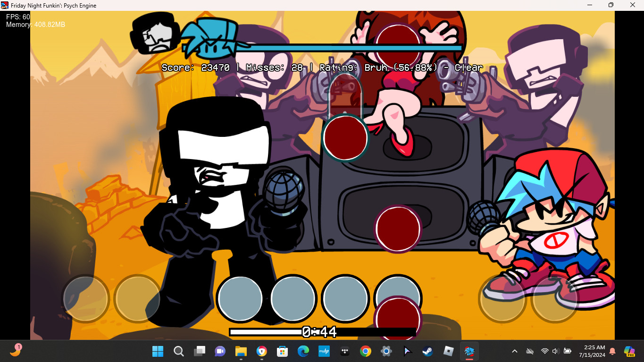This screenshot has height=362, width=644.
Task: Open Copilot Preview from the taskbar
Action: click(x=629, y=351)
